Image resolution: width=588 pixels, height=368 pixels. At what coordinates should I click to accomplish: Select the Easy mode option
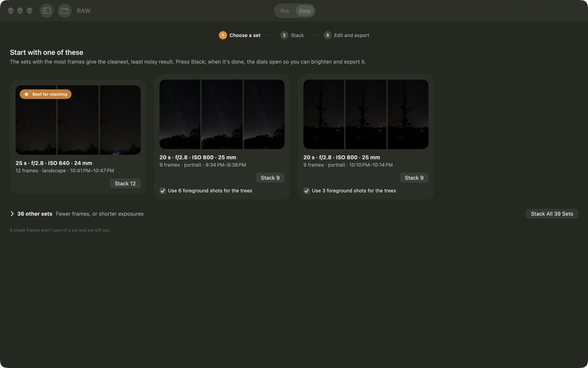305,11
